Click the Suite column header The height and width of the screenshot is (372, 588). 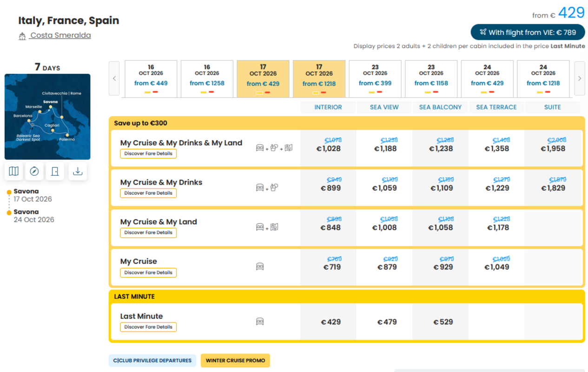(x=552, y=107)
